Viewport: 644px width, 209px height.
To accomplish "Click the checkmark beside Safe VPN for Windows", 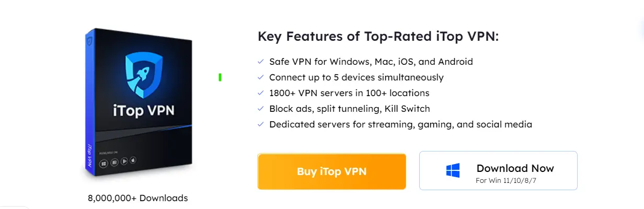I will [261, 62].
